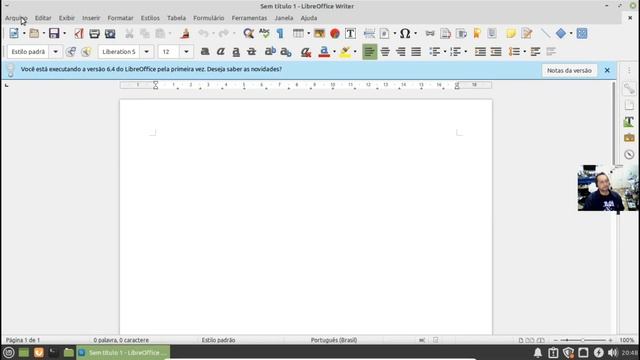Expand the line spacing dropdown arrow

524,52
